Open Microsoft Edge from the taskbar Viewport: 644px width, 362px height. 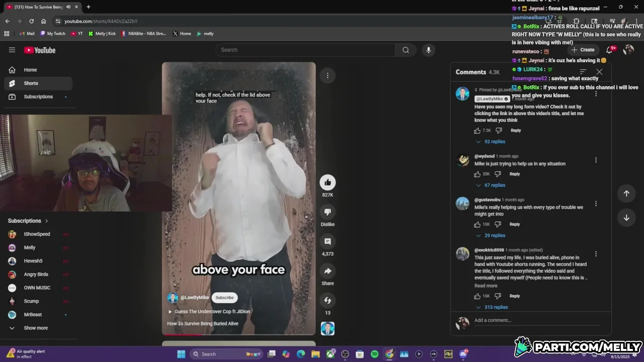(x=301, y=354)
